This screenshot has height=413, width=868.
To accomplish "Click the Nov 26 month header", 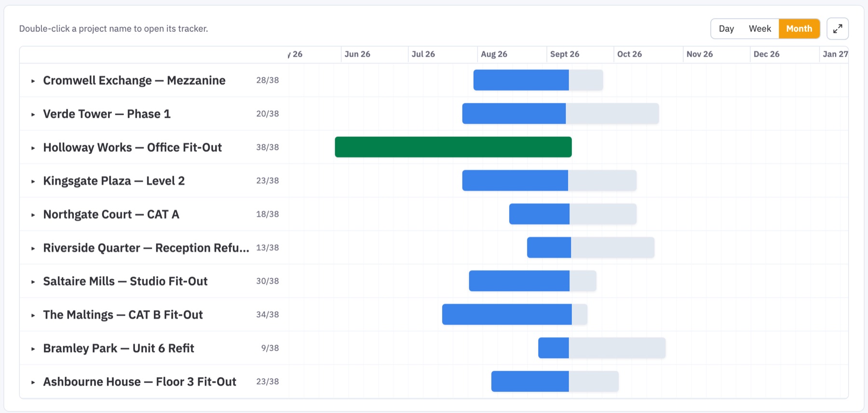I will 699,54.
